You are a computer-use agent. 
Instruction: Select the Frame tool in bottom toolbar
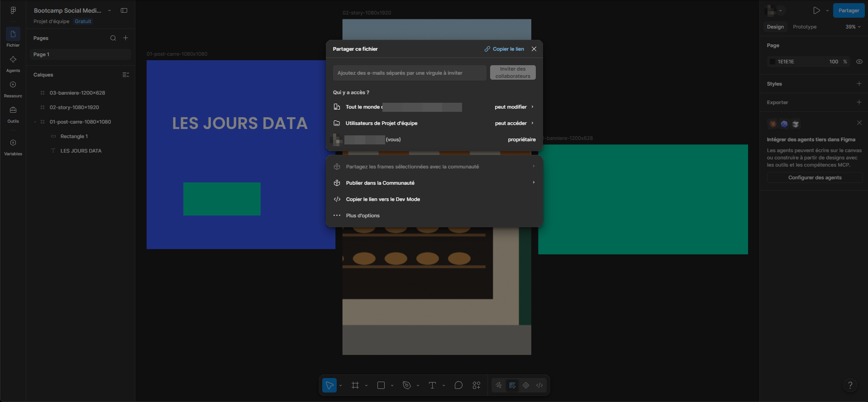[x=355, y=385]
